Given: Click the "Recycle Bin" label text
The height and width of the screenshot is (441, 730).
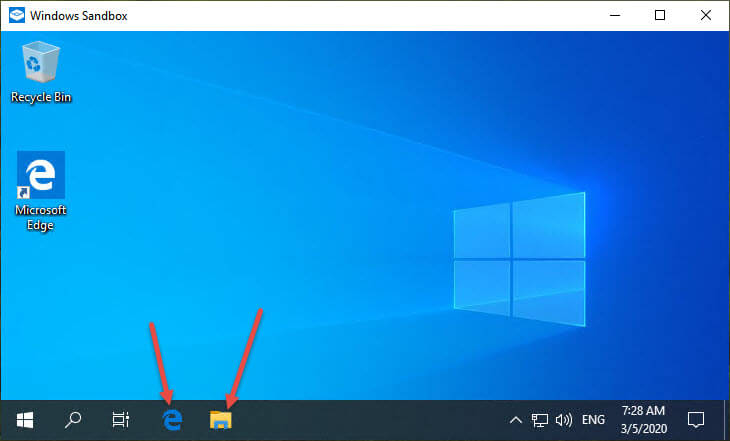Looking at the screenshot, I should pos(41,97).
